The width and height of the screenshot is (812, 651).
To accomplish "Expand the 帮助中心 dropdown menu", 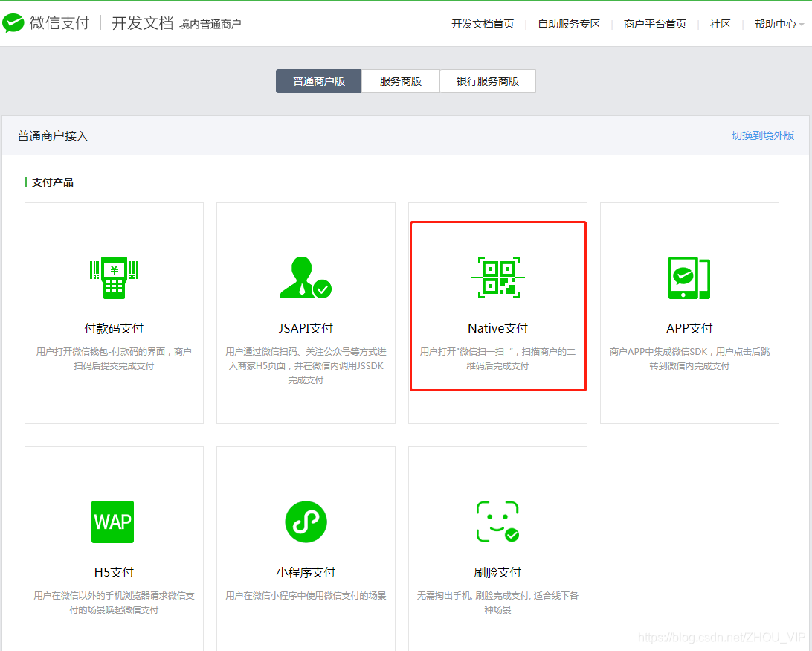I will [x=779, y=24].
